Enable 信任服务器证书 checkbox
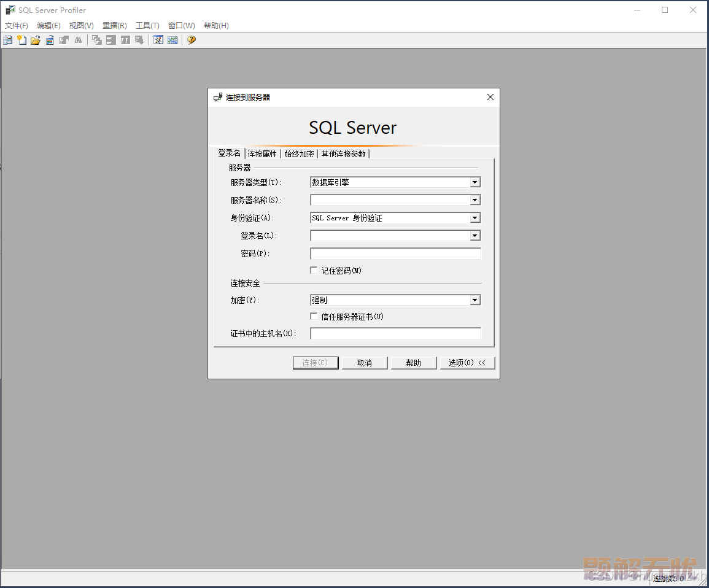Screen dimensions: 709x588 pyautogui.click(x=314, y=316)
